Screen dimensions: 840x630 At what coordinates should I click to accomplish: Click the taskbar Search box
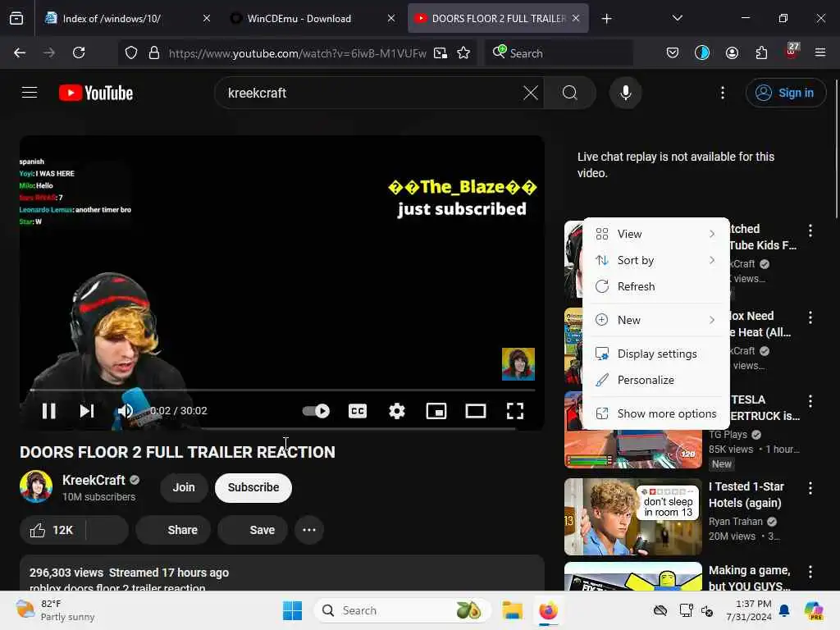(x=402, y=610)
